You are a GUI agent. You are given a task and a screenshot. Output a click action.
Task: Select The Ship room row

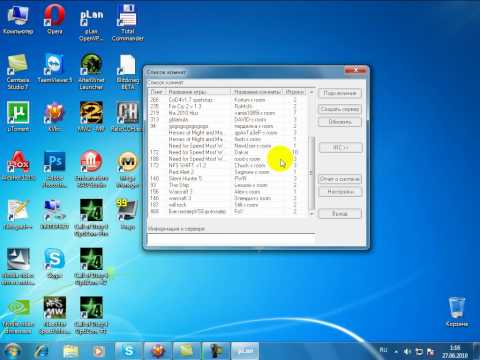228,185
